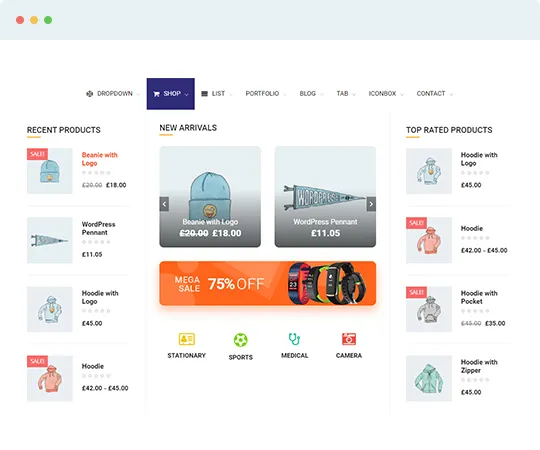Rate Hoodie with Pocket using its stars
The image size is (540, 450).
(x=475, y=311)
